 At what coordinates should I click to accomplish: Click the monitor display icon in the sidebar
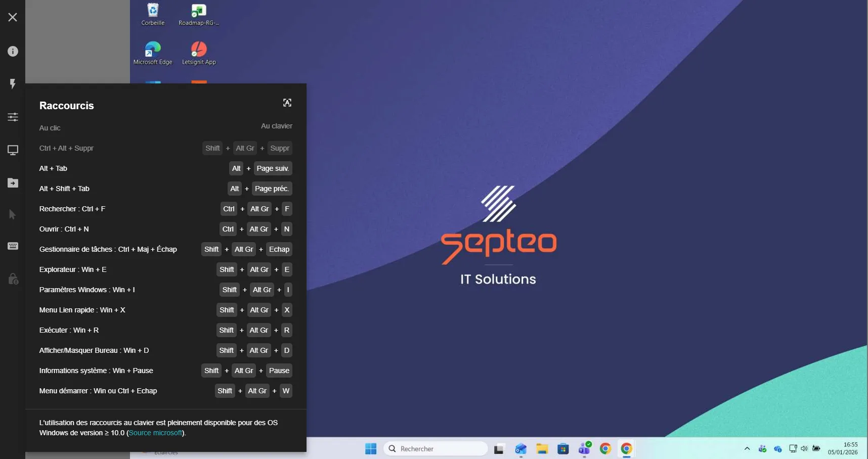12,150
